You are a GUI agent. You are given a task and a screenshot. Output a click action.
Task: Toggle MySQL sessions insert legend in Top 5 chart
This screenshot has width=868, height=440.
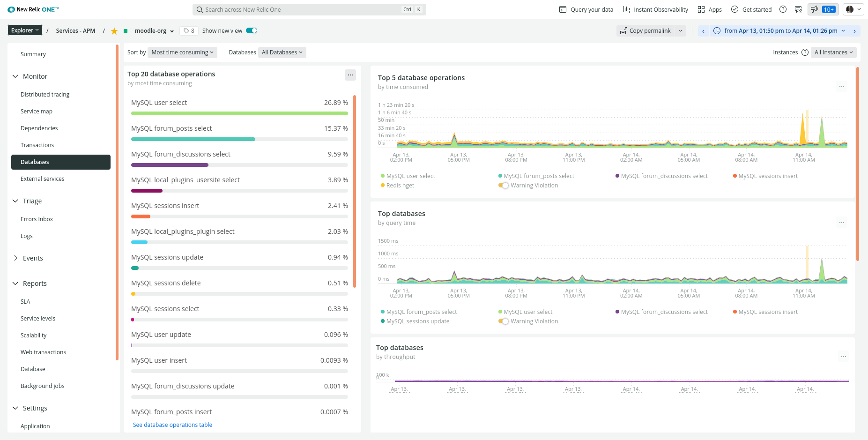tap(765, 176)
